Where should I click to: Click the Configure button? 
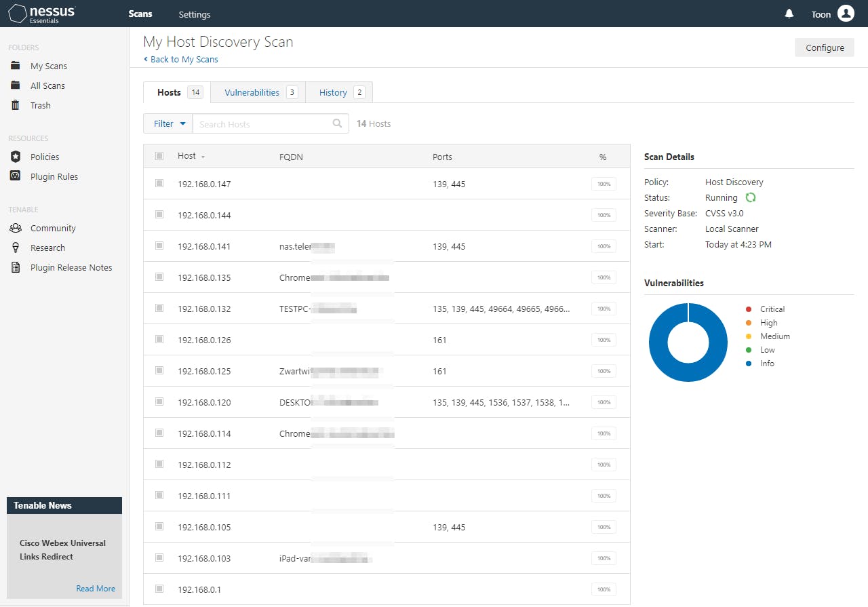tap(824, 47)
